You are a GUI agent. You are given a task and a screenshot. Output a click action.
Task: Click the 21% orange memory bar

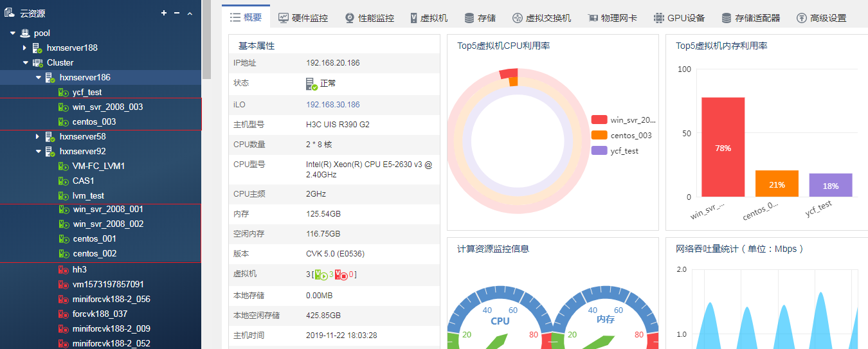click(x=777, y=184)
